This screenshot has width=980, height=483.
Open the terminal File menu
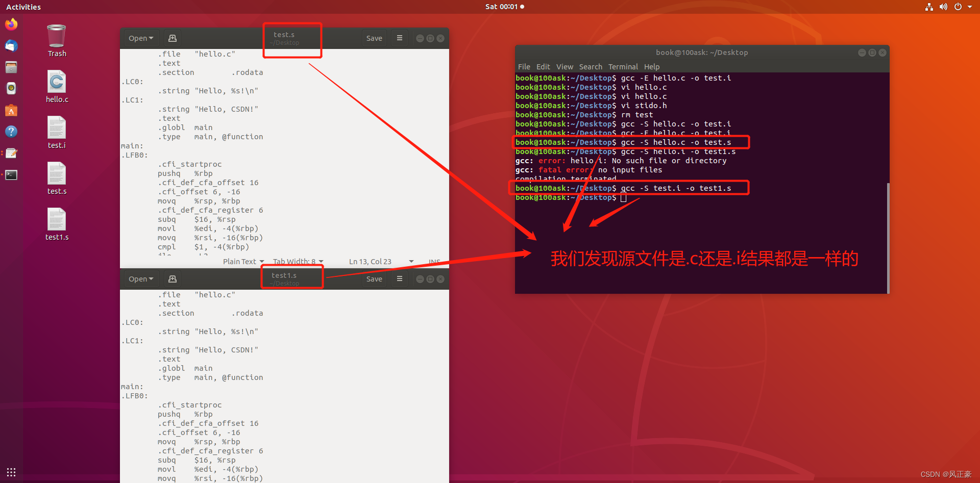pos(524,67)
